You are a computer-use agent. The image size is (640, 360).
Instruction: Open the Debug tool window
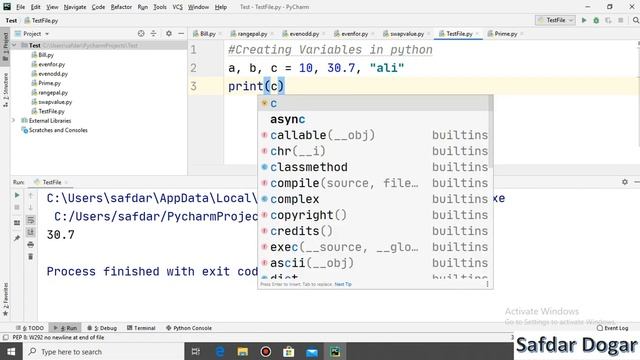(x=102, y=328)
